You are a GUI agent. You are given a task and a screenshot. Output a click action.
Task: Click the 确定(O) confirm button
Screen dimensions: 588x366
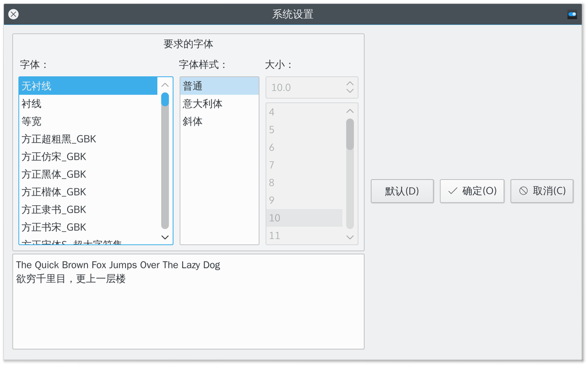point(472,191)
